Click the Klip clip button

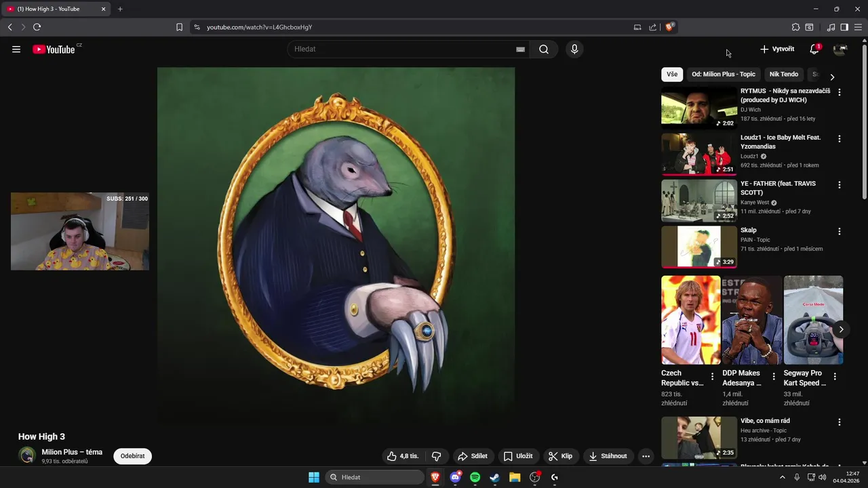[561, 456]
